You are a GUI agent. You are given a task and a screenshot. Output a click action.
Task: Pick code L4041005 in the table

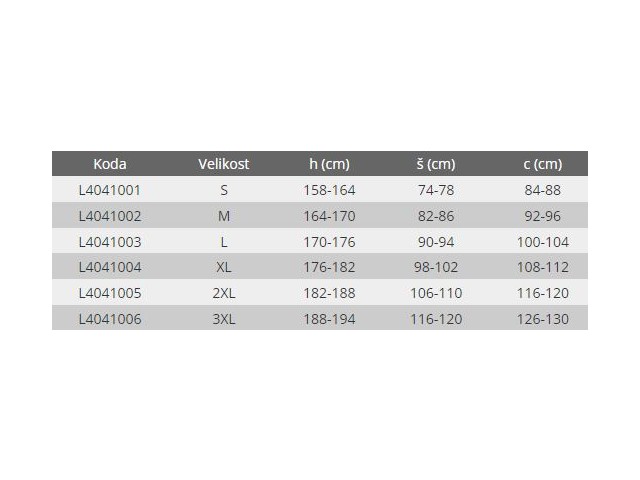[110, 292]
